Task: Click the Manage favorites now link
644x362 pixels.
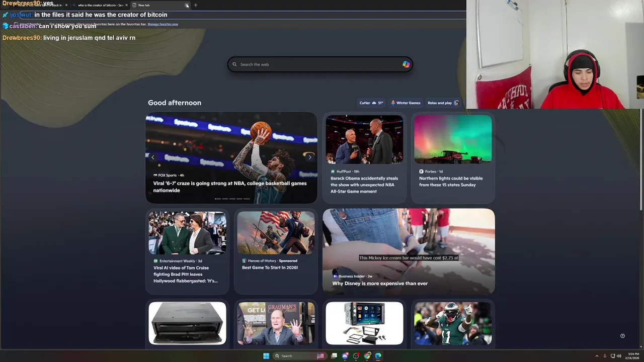Action: (163, 24)
